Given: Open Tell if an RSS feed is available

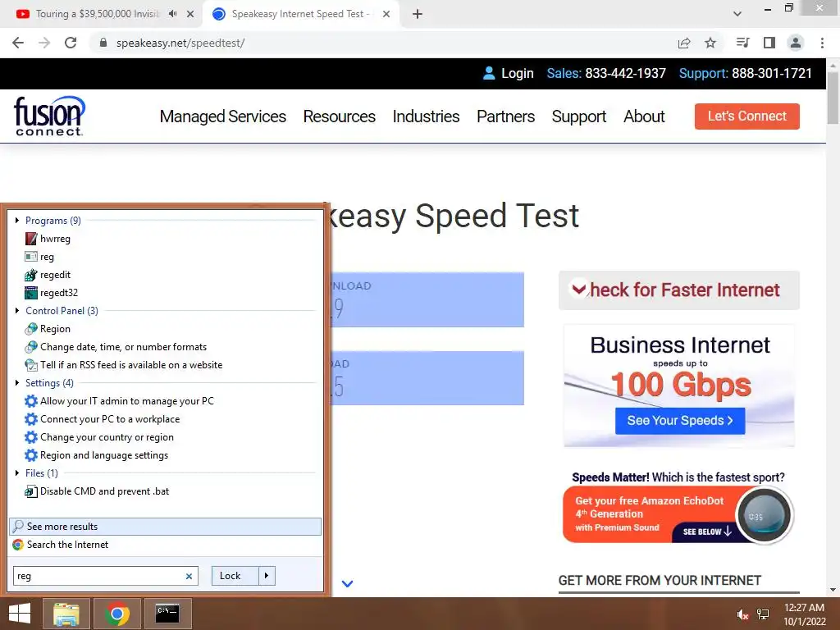Looking at the screenshot, I should (123, 365).
